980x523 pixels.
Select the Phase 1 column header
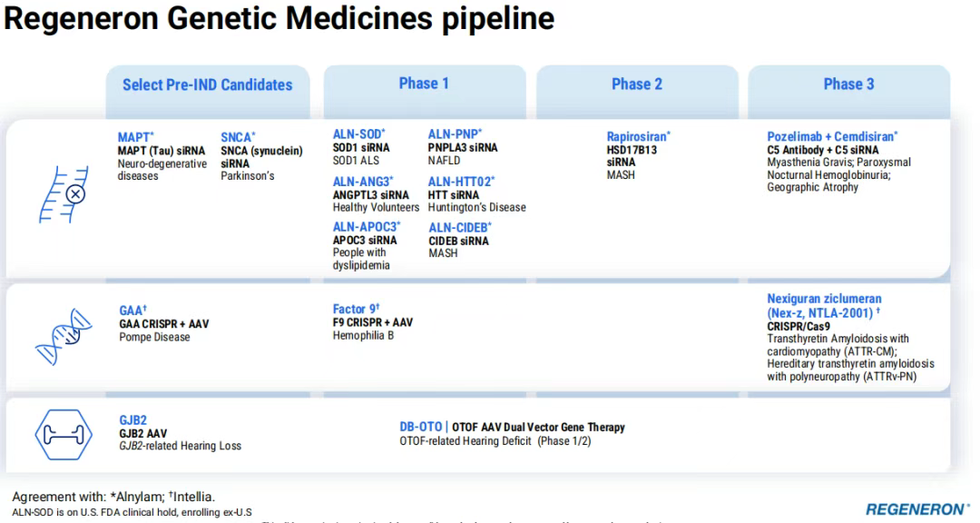point(424,84)
